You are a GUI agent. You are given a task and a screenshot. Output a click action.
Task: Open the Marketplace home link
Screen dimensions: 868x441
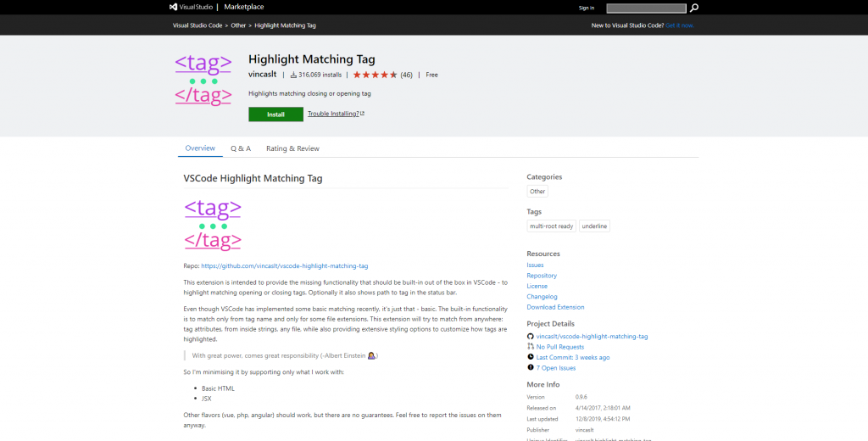tap(243, 7)
